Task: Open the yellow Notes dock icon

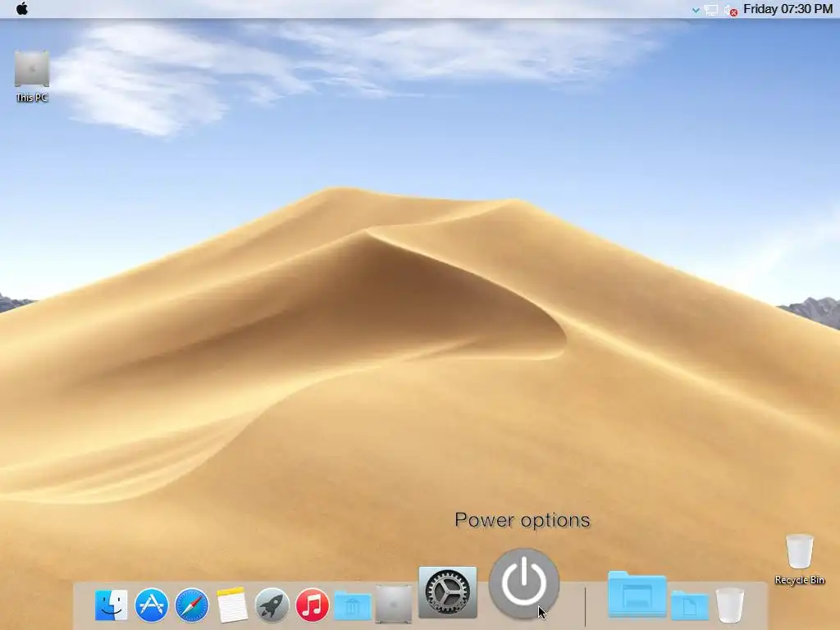Action: (x=232, y=605)
